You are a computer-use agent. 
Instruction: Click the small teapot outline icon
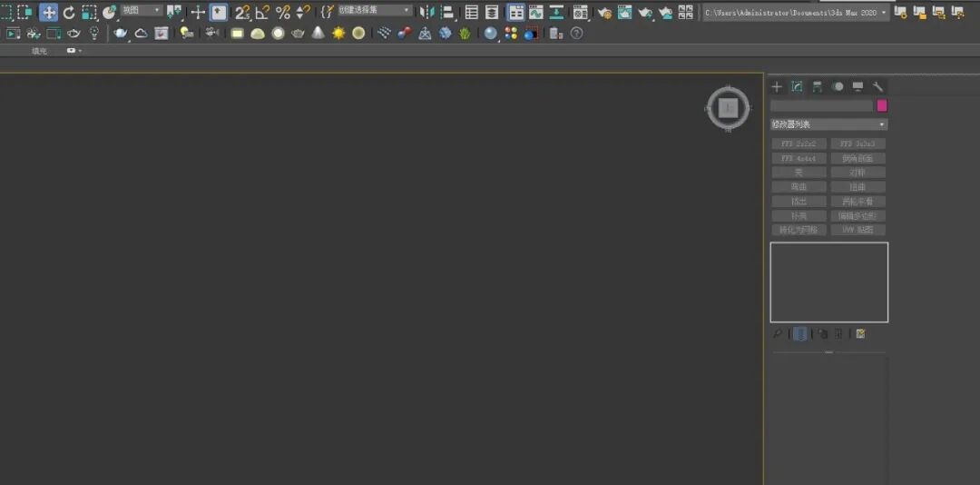pyautogui.click(x=73, y=34)
